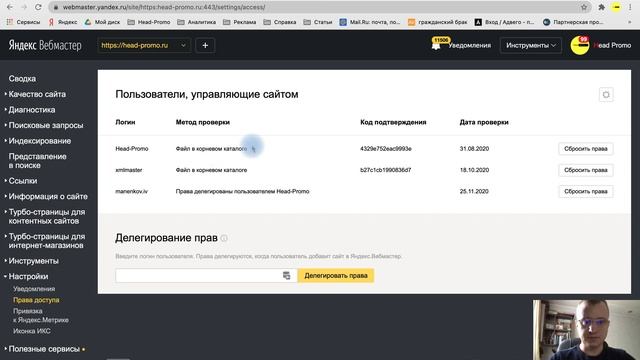This screenshot has height=360, width=640.
Task: Open the Инструменты dropdown in the header
Action: click(x=531, y=45)
